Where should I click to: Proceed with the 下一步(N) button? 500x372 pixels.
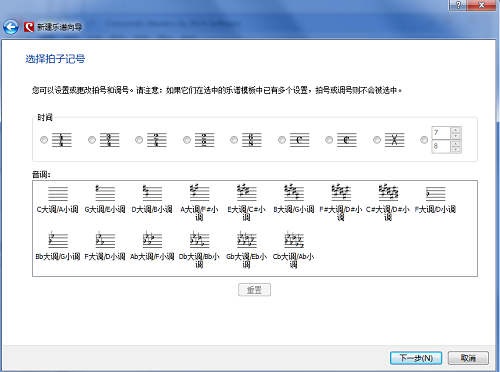416,358
